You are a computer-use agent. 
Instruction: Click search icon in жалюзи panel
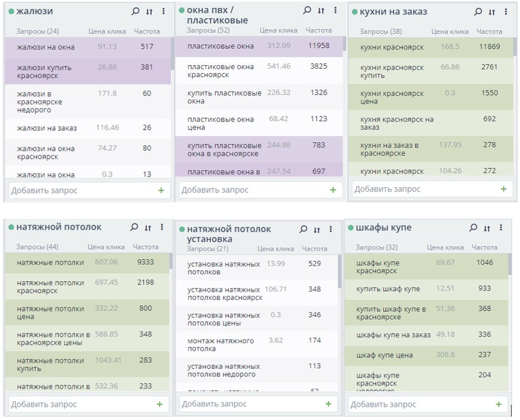pyautogui.click(x=135, y=11)
